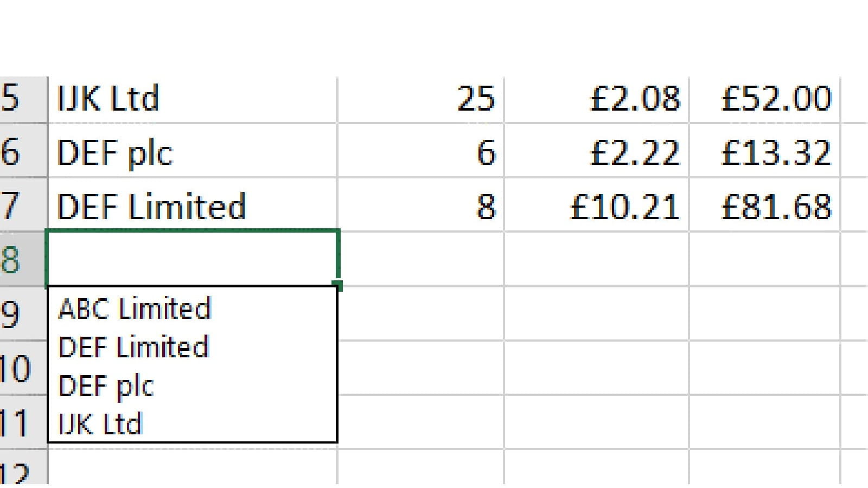The image size is (868, 488).
Task: Select the DEF plc cell in row 6
Action: [x=193, y=152]
